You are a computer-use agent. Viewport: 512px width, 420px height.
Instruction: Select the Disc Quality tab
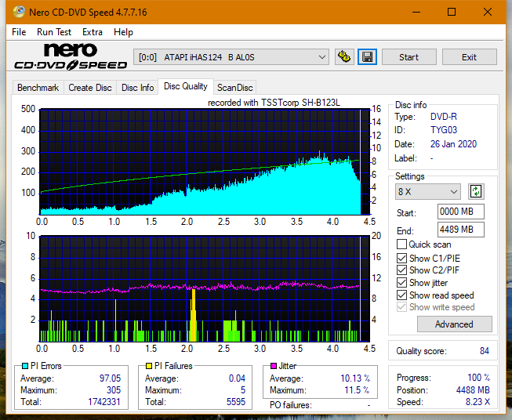186,86
